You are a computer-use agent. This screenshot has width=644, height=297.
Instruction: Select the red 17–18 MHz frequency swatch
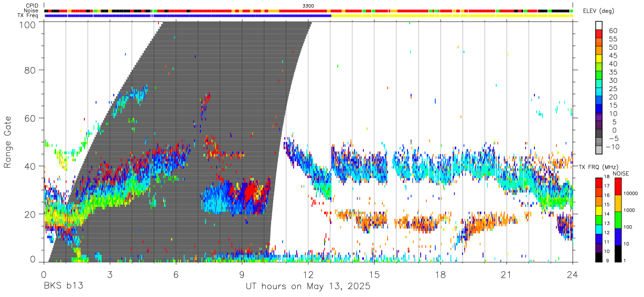click(599, 182)
